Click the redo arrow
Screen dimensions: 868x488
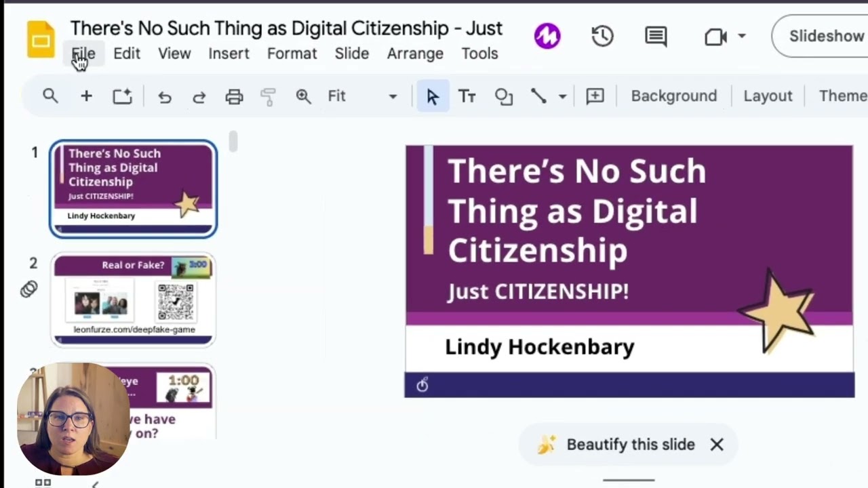click(199, 97)
